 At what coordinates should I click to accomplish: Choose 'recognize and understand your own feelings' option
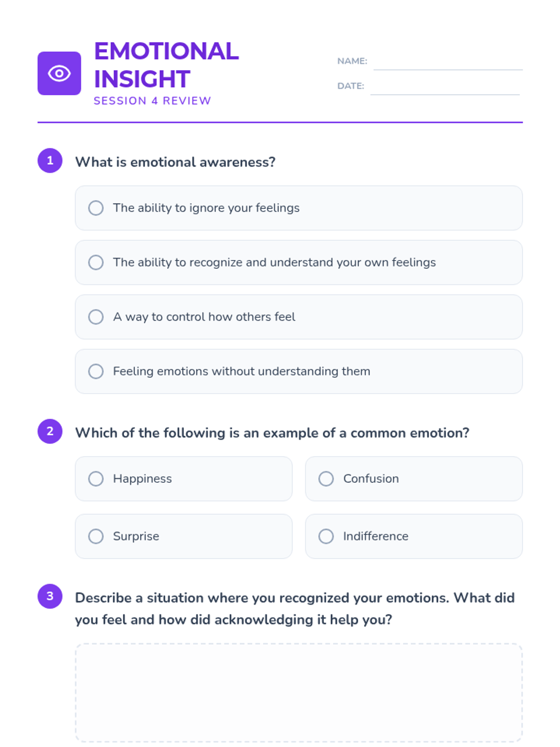[x=96, y=262]
